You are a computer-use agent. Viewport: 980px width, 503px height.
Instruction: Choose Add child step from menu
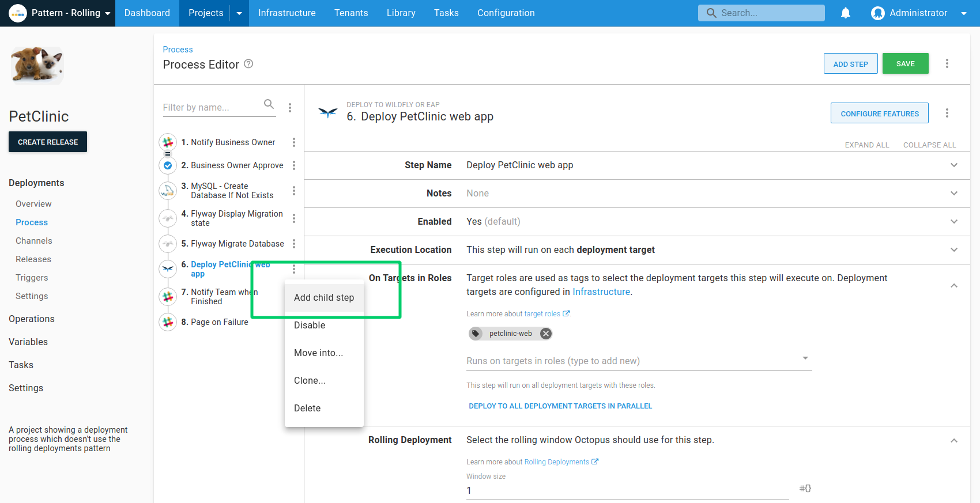[x=324, y=298]
